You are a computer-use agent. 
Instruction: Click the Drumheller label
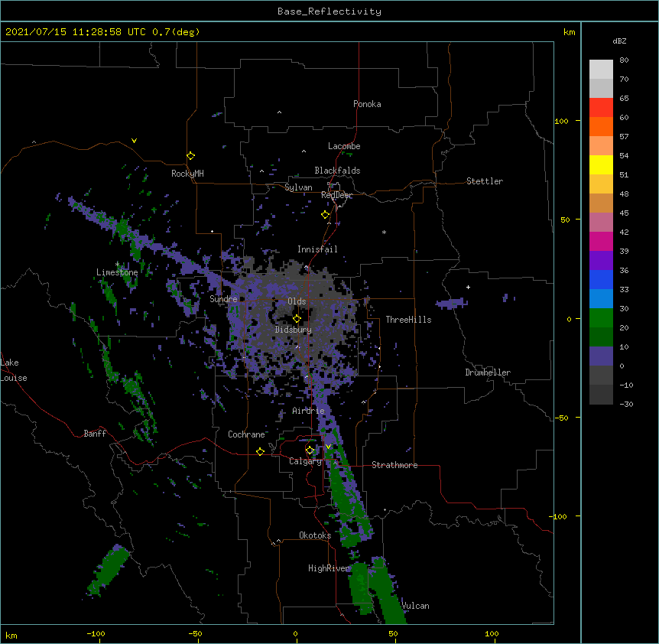pyautogui.click(x=488, y=372)
